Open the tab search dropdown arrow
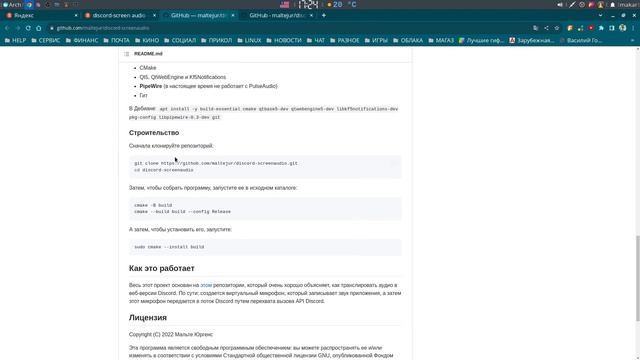 pos(600,15)
